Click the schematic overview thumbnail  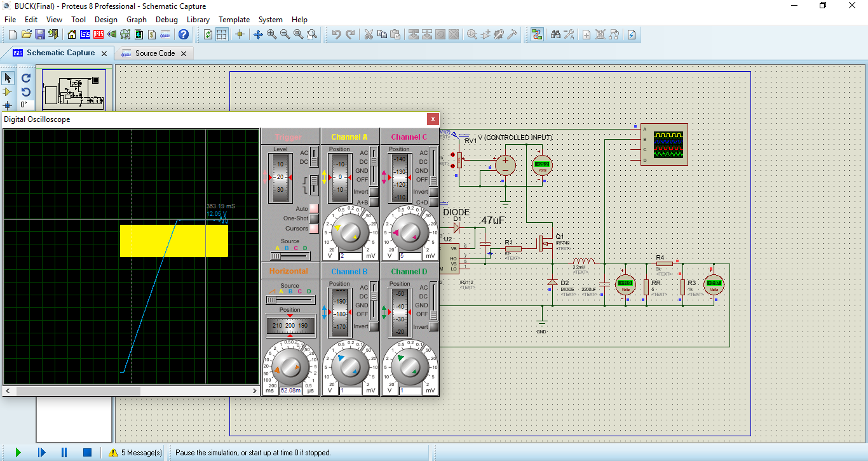[74, 90]
